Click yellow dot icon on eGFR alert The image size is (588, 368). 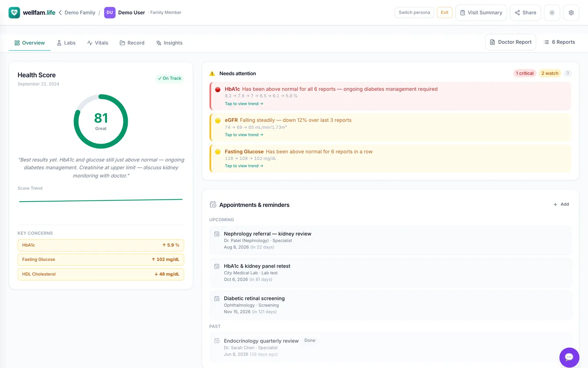(x=218, y=121)
